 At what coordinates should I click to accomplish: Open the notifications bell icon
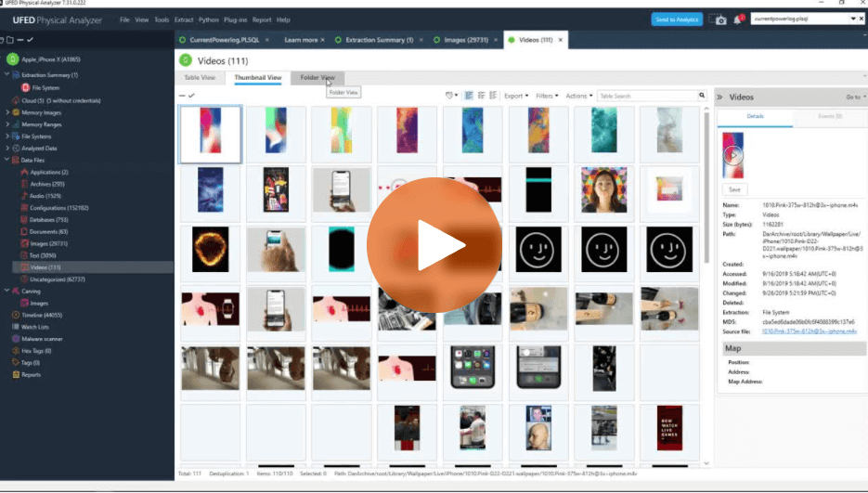[738, 19]
